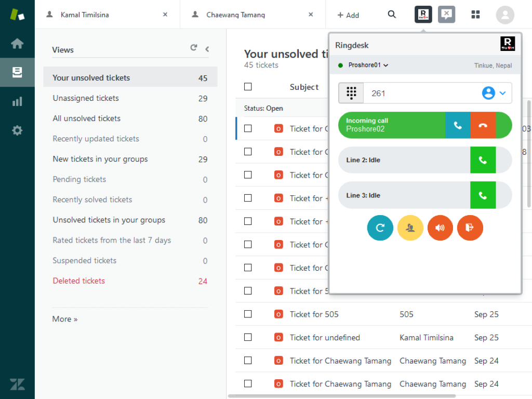Switch to the Chaewang Tamang tab
The width and height of the screenshot is (532, 399).
point(235,15)
